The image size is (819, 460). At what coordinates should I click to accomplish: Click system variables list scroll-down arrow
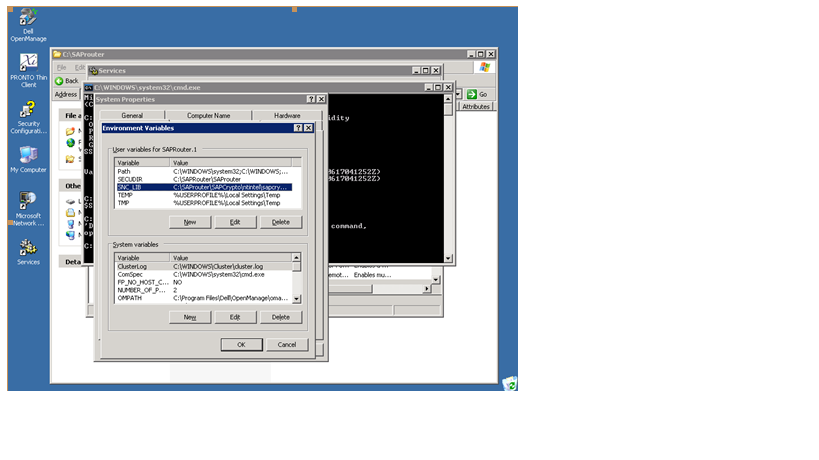click(x=296, y=299)
